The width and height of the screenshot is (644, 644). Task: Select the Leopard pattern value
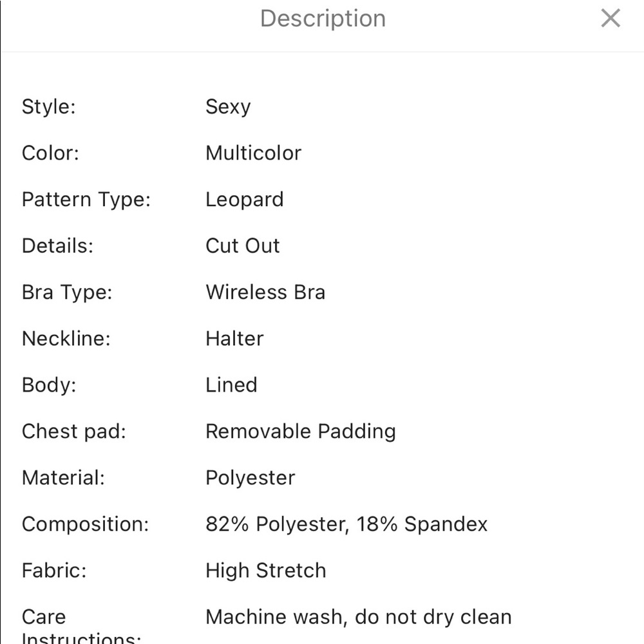pyautogui.click(x=244, y=200)
